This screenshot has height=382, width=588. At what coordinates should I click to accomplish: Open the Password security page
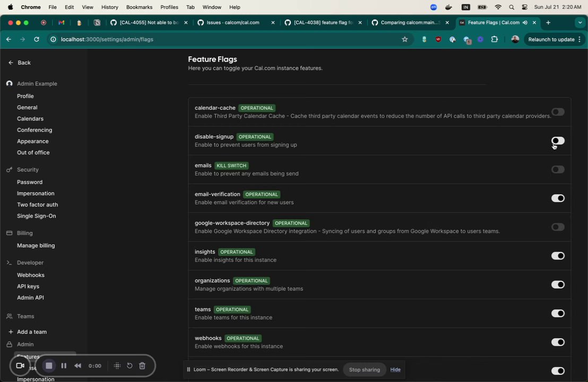(x=30, y=182)
